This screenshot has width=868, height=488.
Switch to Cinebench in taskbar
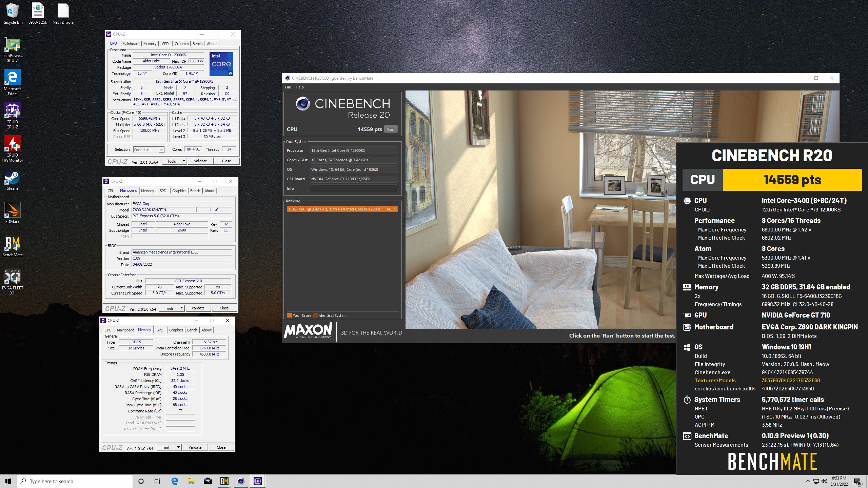click(x=241, y=481)
